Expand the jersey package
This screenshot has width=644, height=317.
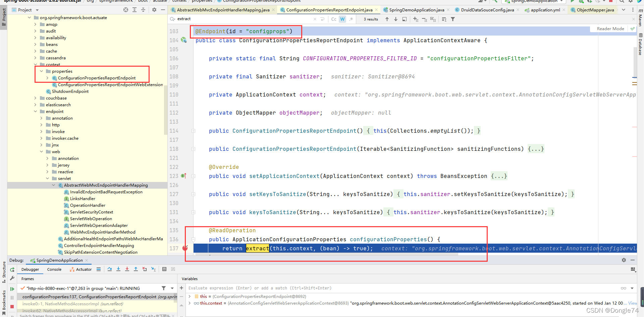click(x=47, y=165)
